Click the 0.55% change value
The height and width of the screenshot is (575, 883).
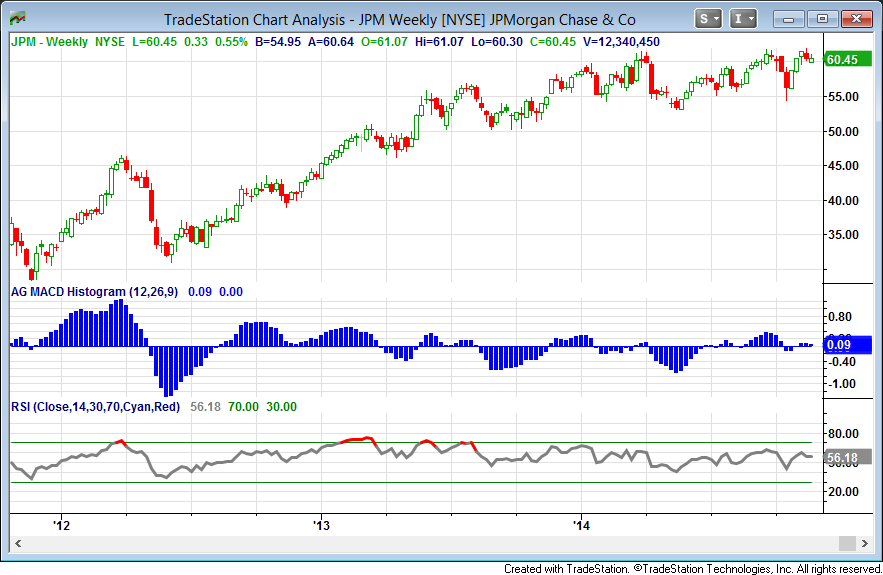pos(231,42)
